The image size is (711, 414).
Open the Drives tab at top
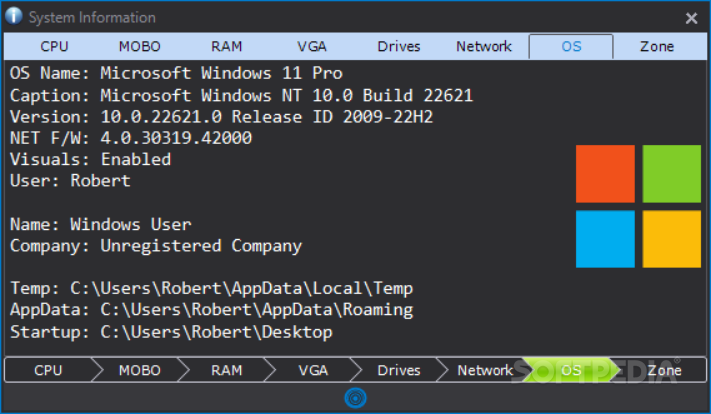[399, 46]
